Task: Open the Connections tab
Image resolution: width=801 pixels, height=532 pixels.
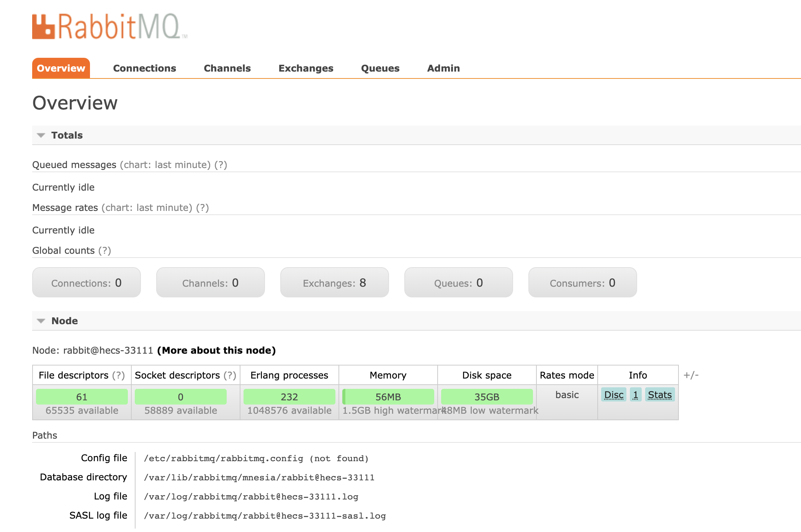Action: (x=144, y=68)
